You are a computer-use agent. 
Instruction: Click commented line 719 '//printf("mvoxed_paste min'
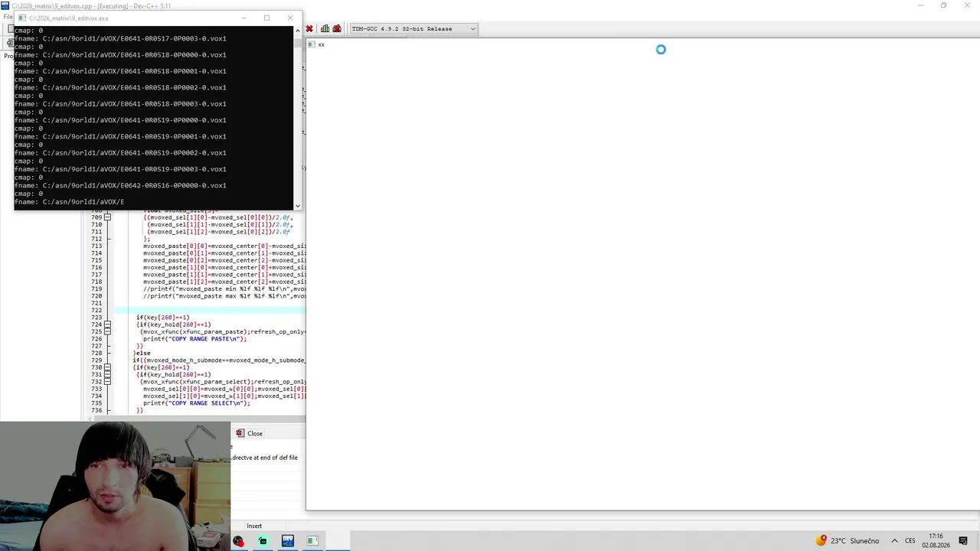point(224,289)
